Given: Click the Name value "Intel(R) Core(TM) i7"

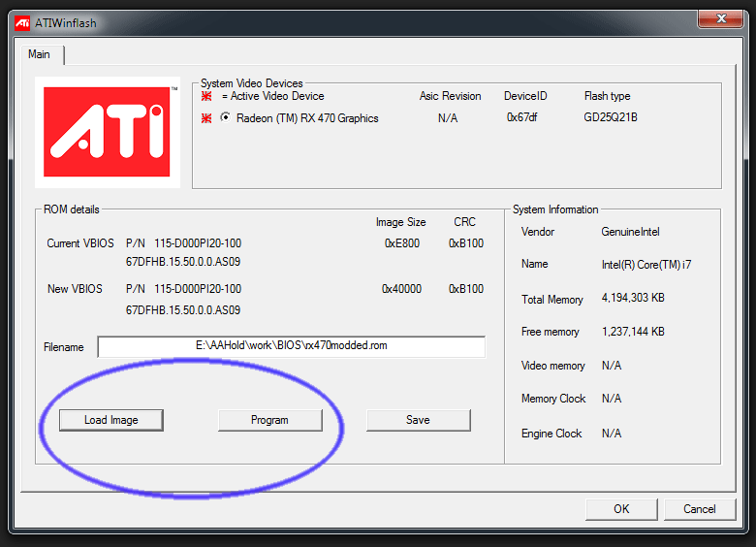Looking at the screenshot, I should (646, 265).
